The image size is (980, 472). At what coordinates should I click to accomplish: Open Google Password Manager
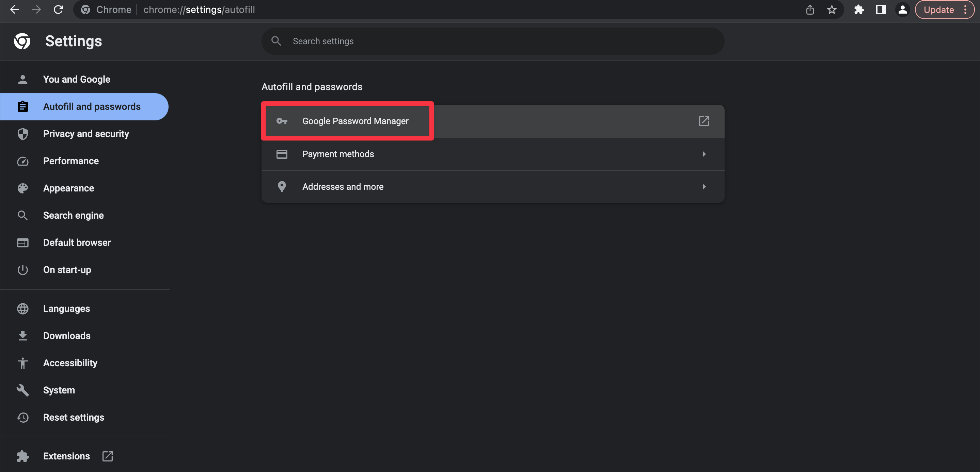coord(355,121)
